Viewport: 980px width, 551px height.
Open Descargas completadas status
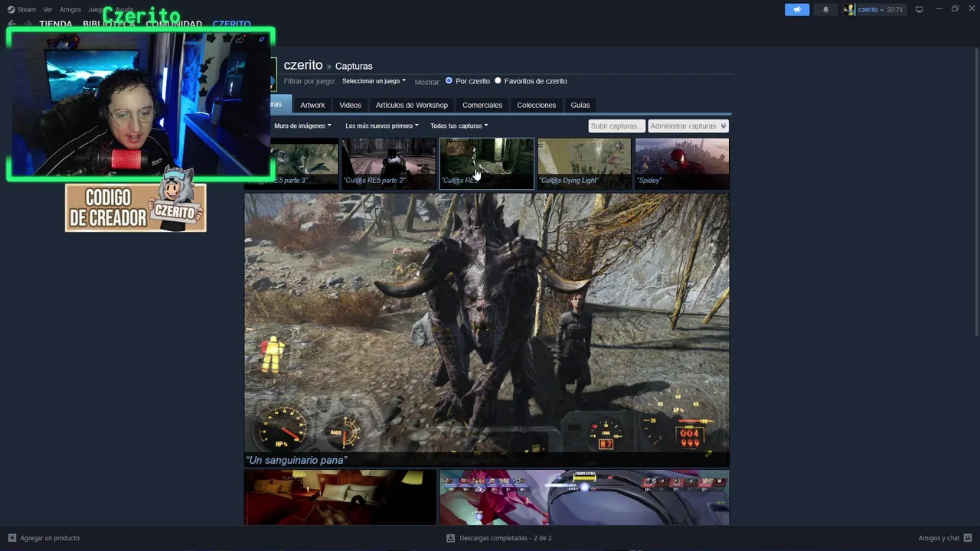[x=505, y=538]
